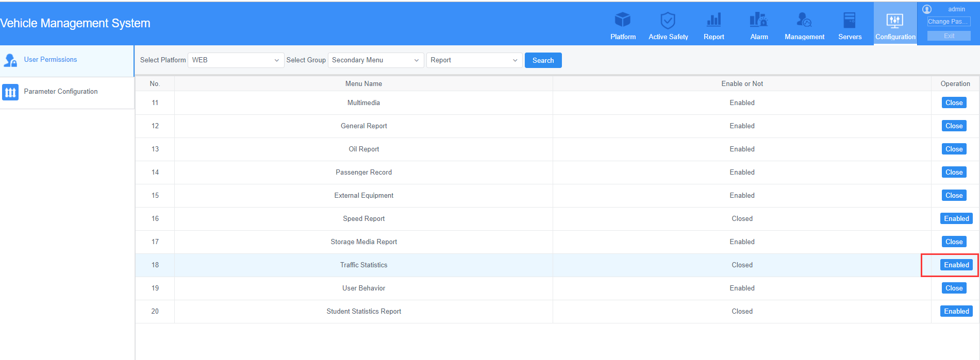Click the Enable or Not column header

(x=742, y=84)
